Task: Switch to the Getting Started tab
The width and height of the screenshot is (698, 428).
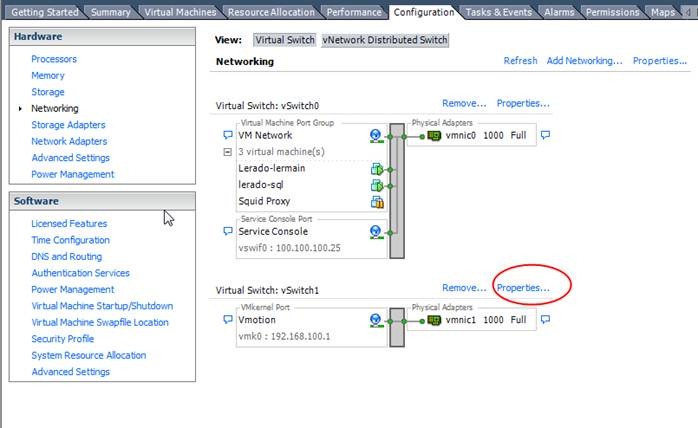Action: (45, 12)
